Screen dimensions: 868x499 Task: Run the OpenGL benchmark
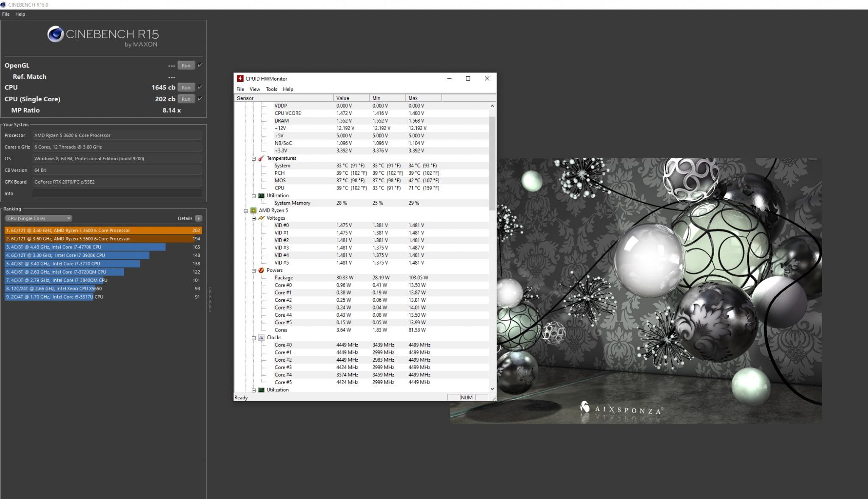[186, 65]
